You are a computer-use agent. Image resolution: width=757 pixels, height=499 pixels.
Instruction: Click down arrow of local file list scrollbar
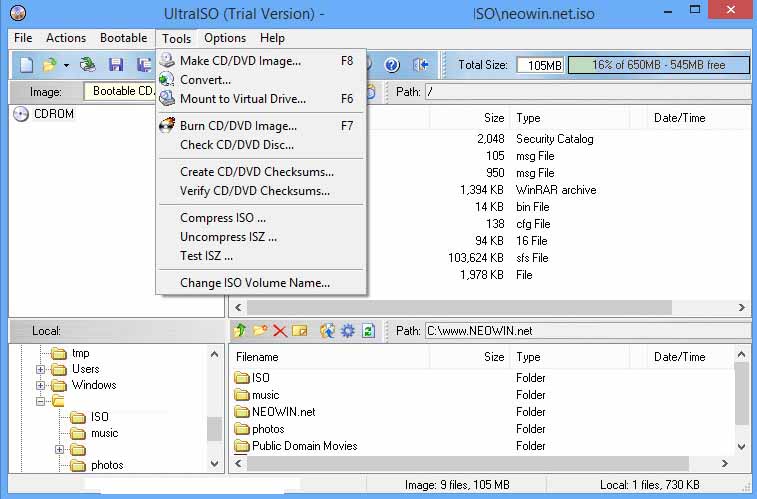[742, 447]
